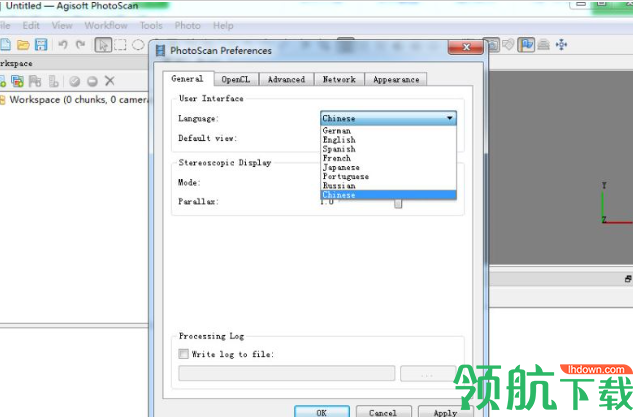Click the Disable cameras icon
This screenshot has width=633, height=417.
click(92, 81)
